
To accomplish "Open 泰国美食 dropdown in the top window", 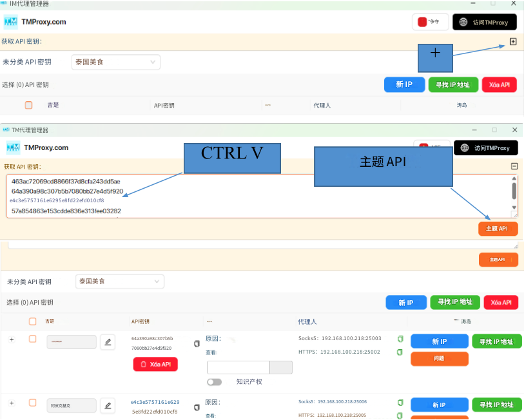I will click(x=116, y=62).
